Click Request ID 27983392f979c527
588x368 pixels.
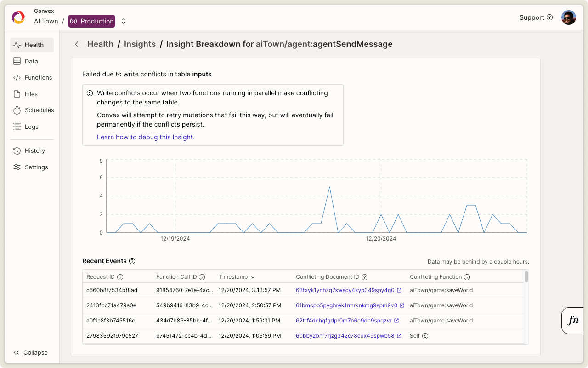[x=112, y=336]
